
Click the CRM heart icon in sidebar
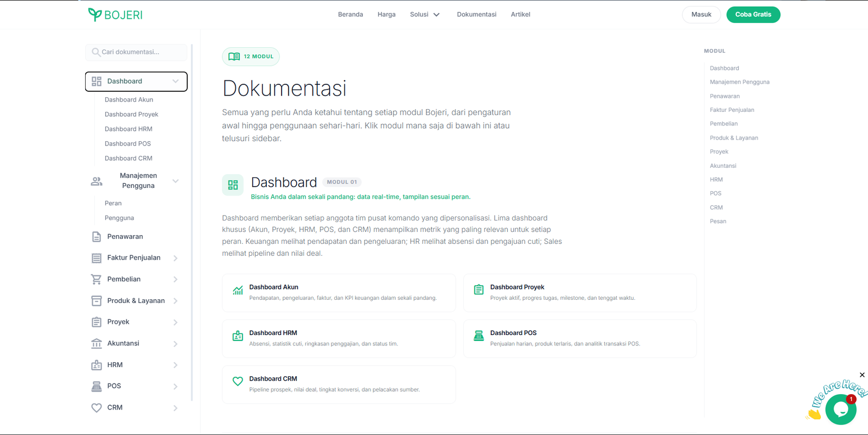(x=97, y=408)
